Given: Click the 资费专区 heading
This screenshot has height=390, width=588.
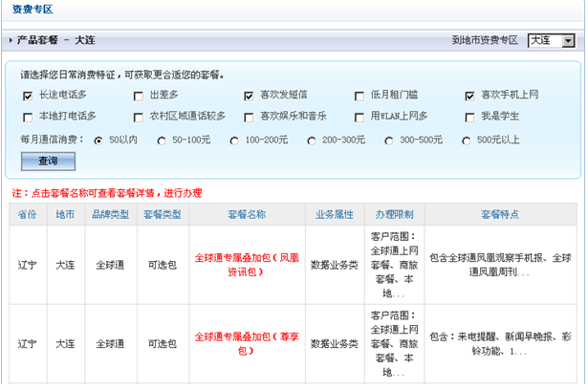Looking at the screenshot, I should [33, 10].
